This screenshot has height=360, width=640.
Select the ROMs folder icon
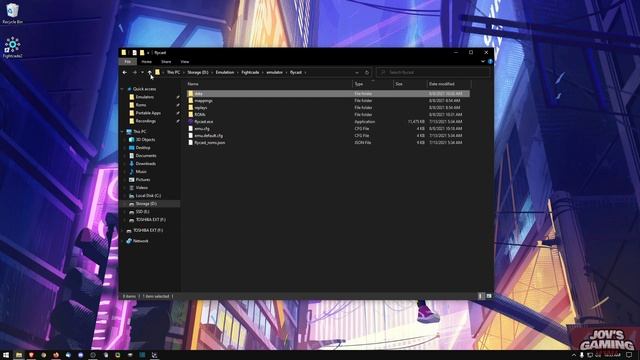[x=191, y=115]
